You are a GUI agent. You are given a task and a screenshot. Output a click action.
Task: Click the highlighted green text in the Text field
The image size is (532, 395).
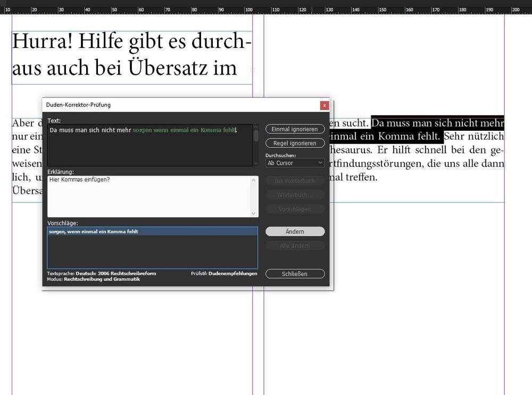click(184, 130)
